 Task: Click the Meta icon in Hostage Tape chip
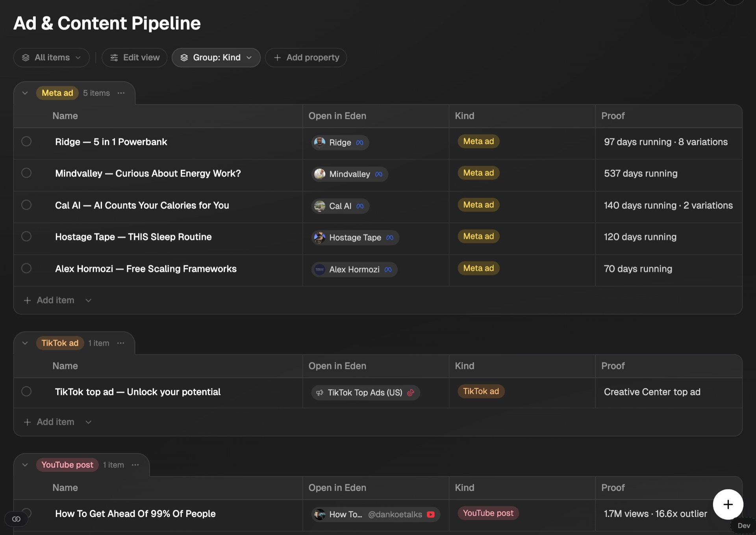point(390,238)
